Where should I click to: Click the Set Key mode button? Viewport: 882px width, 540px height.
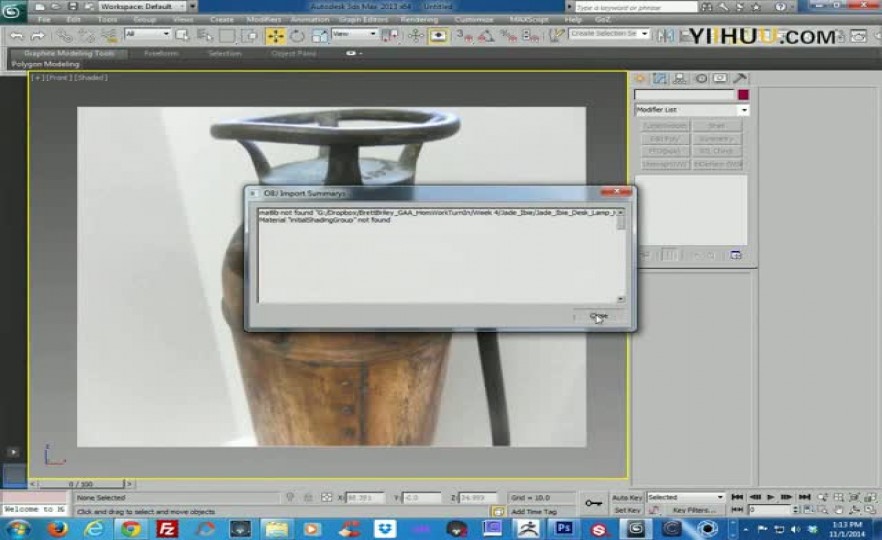(627, 510)
